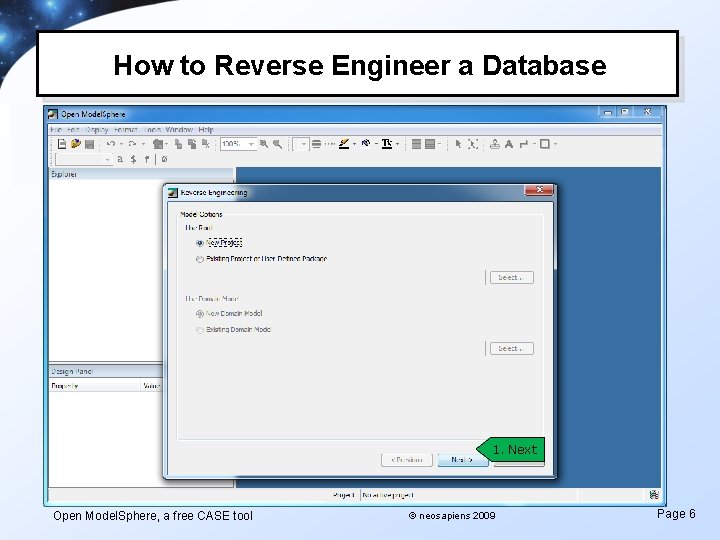Open the line color dropdown arrow
The height and width of the screenshot is (540, 720).
(x=354, y=144)
